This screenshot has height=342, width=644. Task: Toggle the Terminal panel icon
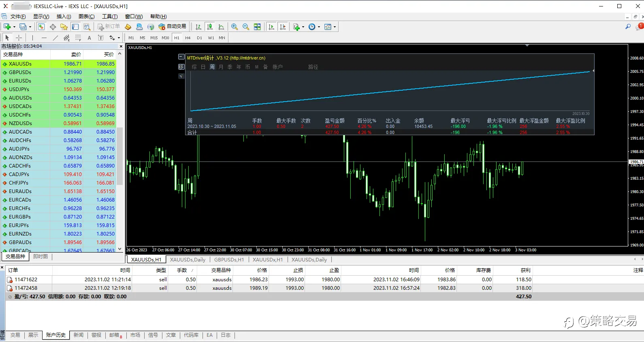75,27
